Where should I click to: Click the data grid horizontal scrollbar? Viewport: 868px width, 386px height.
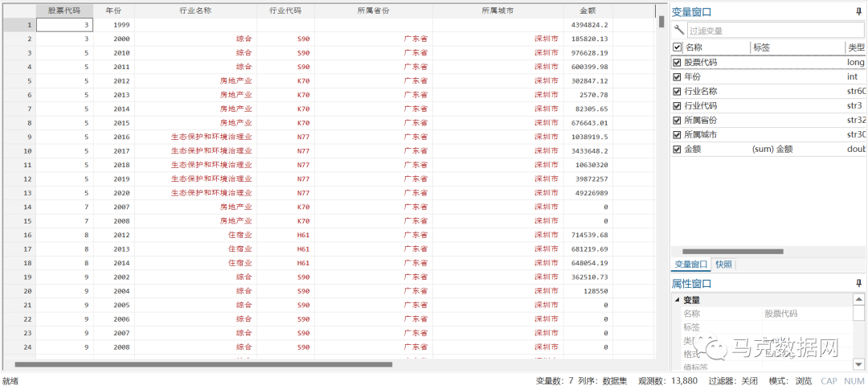[203, 364]
